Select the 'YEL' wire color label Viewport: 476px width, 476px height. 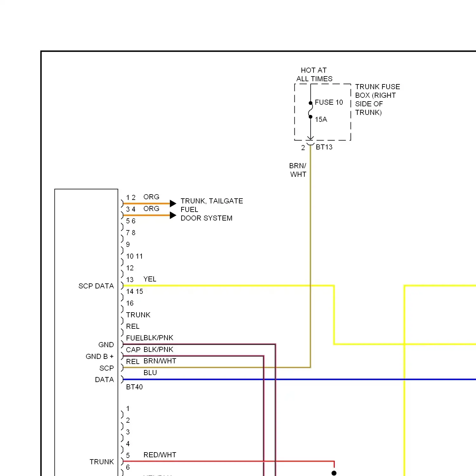pyautogui.click(x=150, y=279)
